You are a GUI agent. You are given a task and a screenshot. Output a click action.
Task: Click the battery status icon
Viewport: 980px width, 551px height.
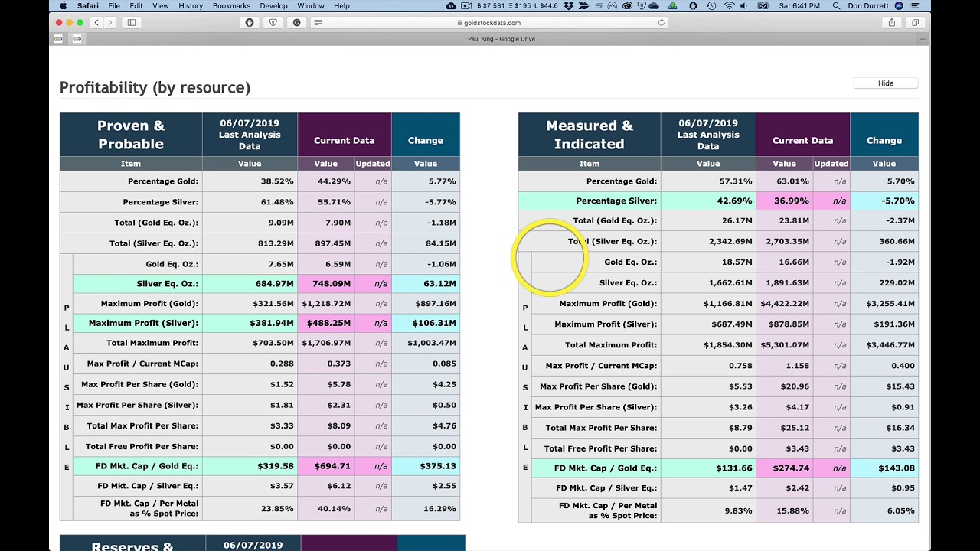point(763,5)
